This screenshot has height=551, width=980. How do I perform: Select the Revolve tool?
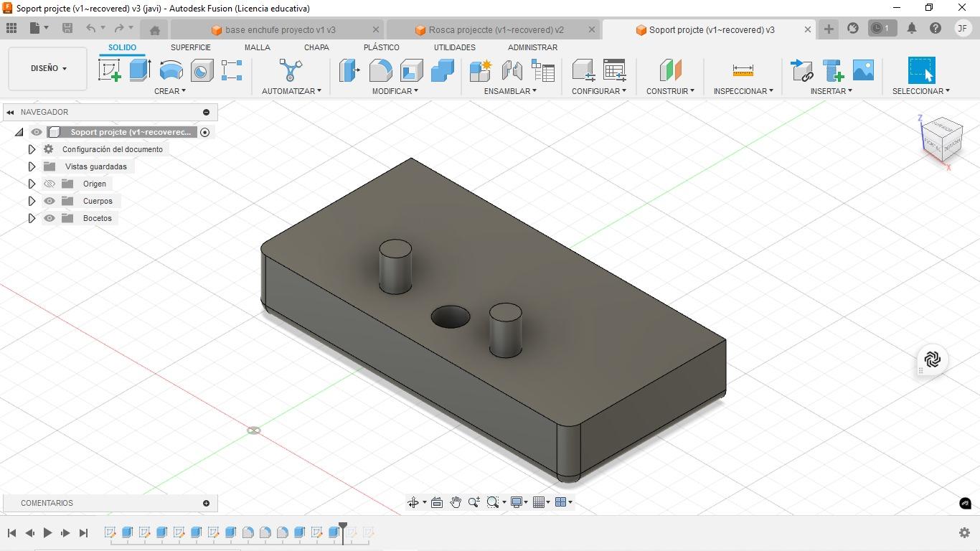click(x=171, y=70)
